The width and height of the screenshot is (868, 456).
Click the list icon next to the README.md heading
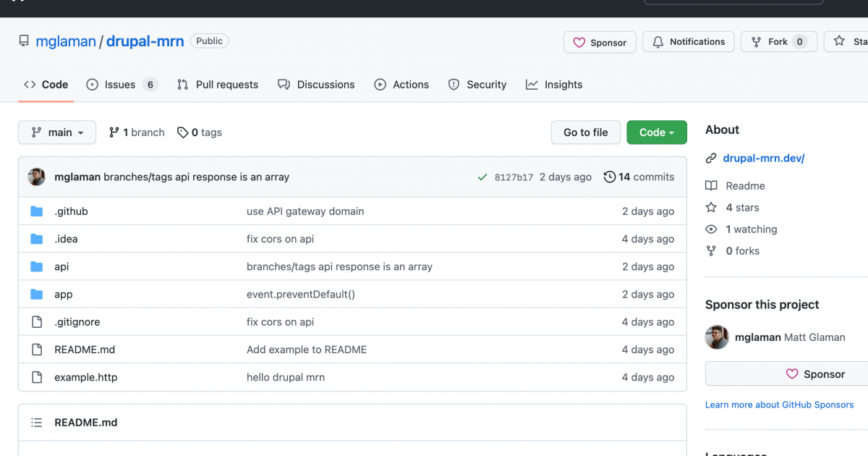(x=36, y=422)
